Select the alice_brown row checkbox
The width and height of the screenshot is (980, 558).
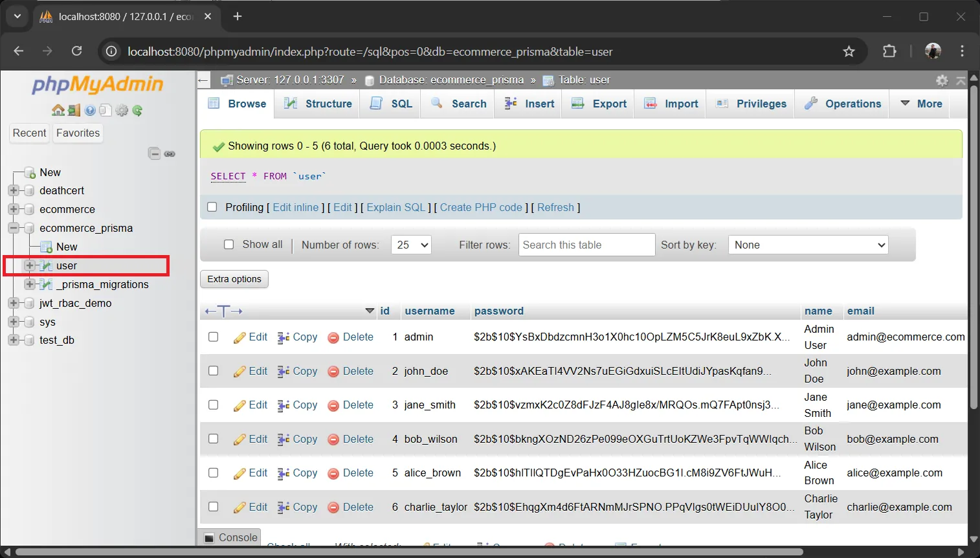click(x=213, y=473)
